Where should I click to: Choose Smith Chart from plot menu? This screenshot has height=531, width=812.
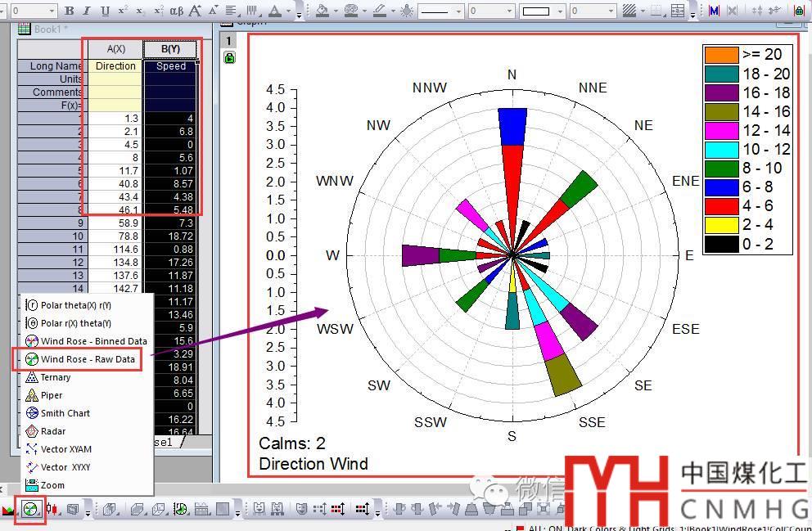click(x=65, y=413)
